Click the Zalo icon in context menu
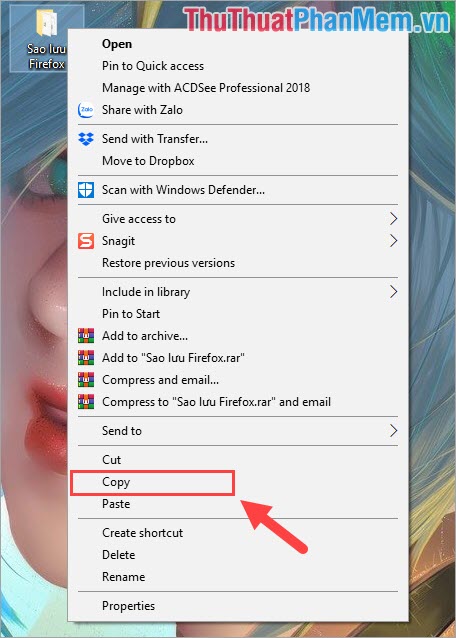The image size is (456, 638). tap(86, 110)
